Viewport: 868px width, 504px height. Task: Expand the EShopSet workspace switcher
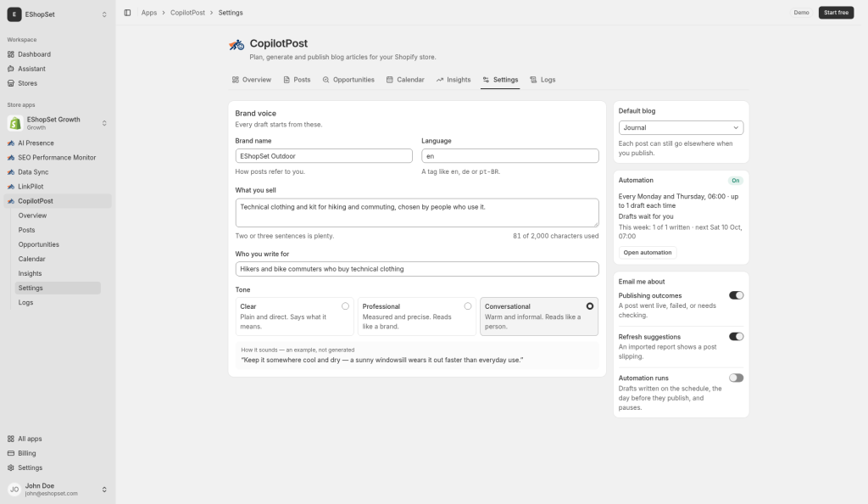pos(104,14)
